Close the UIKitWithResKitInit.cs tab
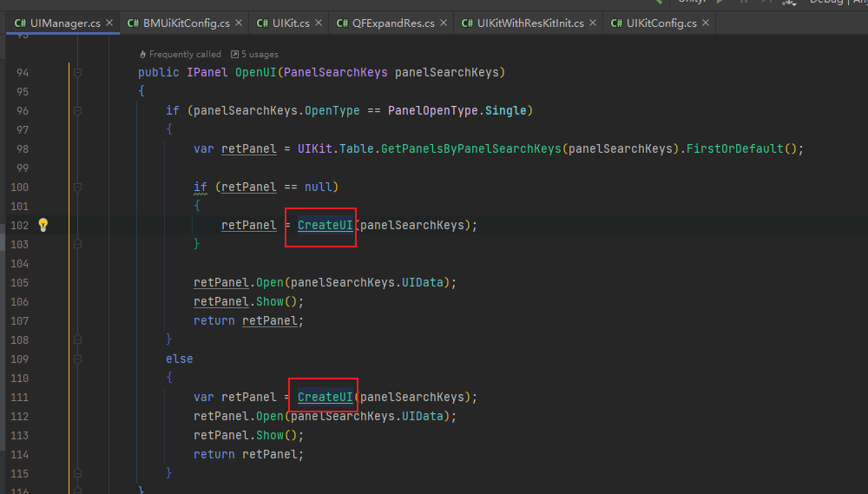This screenshot has width=868, height=494. (x=593, y=23)
